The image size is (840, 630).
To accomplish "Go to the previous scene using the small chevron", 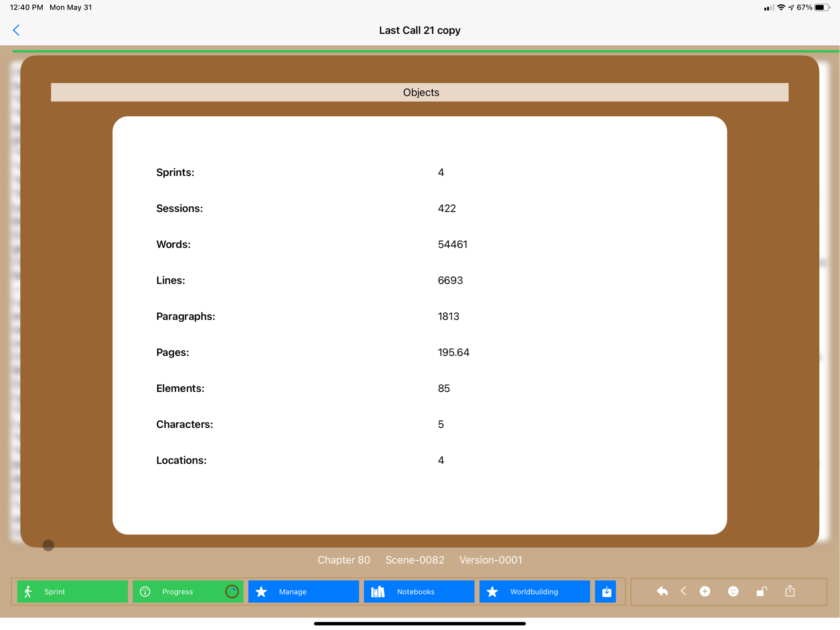I will pos(683,591).
